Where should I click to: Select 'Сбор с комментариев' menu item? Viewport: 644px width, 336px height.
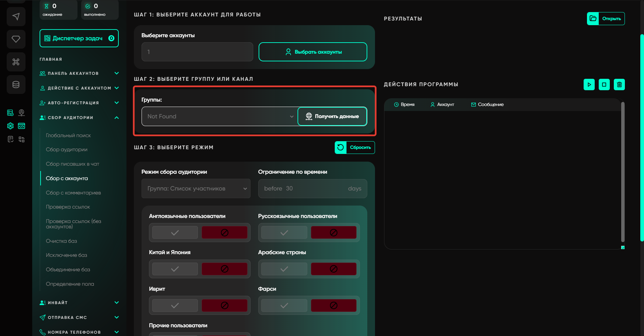coord(73,193)
